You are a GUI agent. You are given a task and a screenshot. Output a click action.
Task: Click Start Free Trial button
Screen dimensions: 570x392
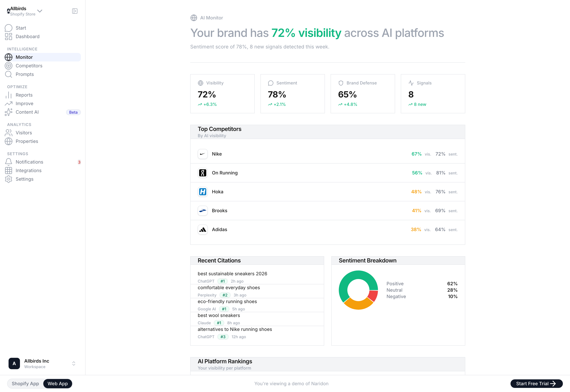pyautogui.click(x=536, y=384)
